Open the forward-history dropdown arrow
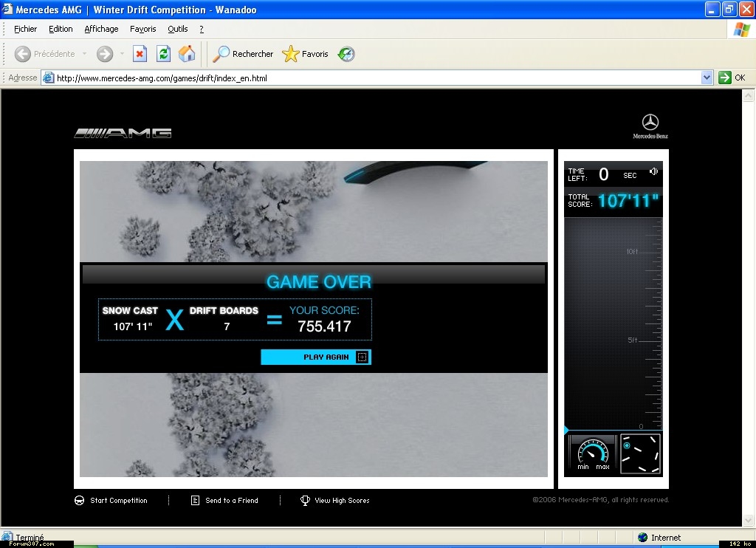The width and height of the screenshot is (756, 548). click(x=122, y=54)
